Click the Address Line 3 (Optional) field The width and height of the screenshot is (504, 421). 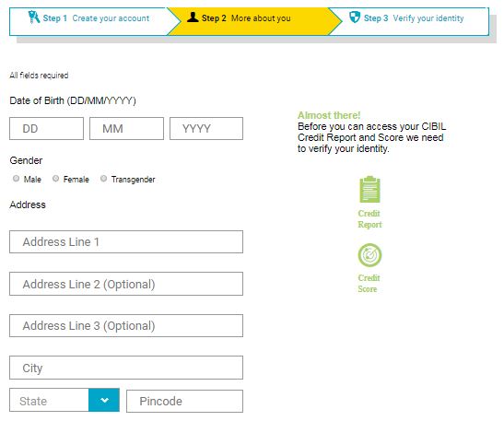tap(126, 325)
